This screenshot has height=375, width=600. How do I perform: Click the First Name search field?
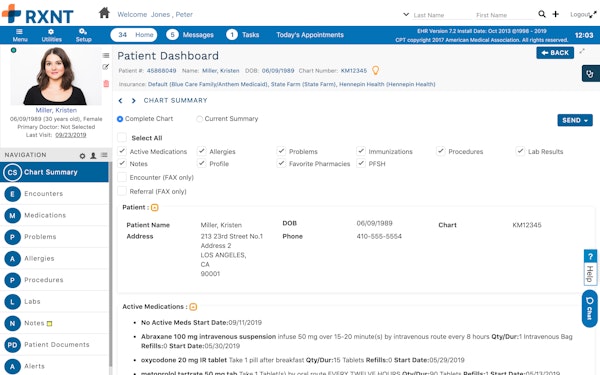coord(505,15)
